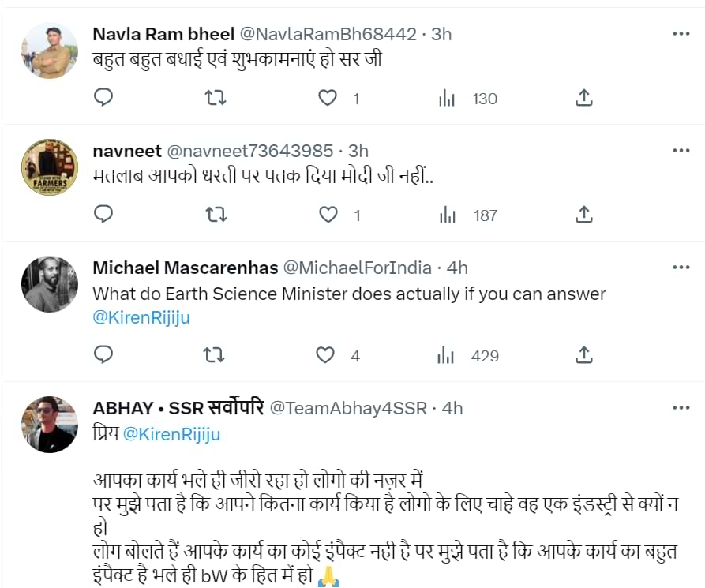Image resolution: width=705 pixels, height=588 pixels.
Task: Open more options for Navla Ram bheel's tweet
Action: 681,34
